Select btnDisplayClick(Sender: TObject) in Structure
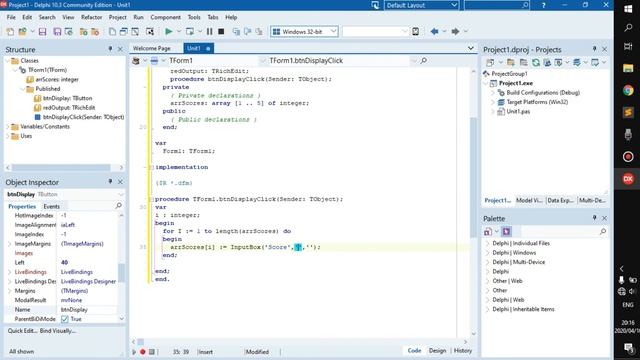Screen dimensions: 640x360 (x=83, y=117)
